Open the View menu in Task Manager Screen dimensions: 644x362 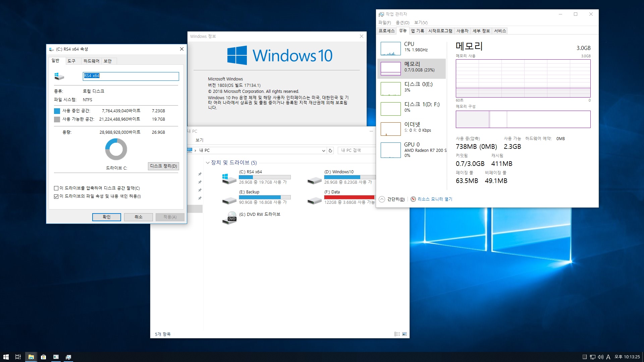pyautogui.click(x=421, y=22)
